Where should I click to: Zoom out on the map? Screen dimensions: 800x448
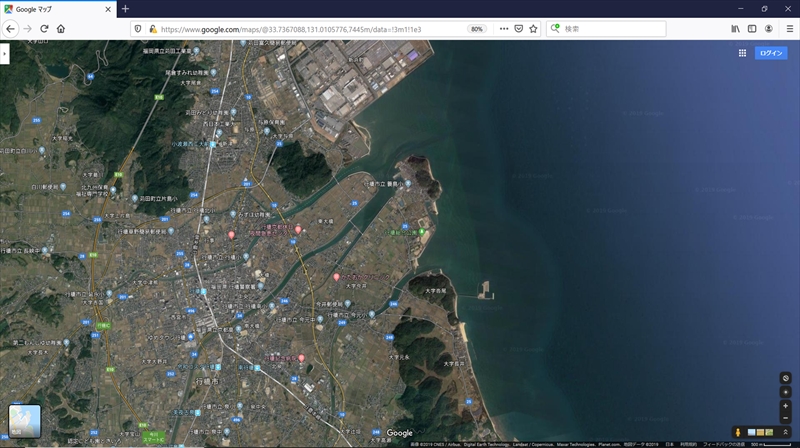786,418
